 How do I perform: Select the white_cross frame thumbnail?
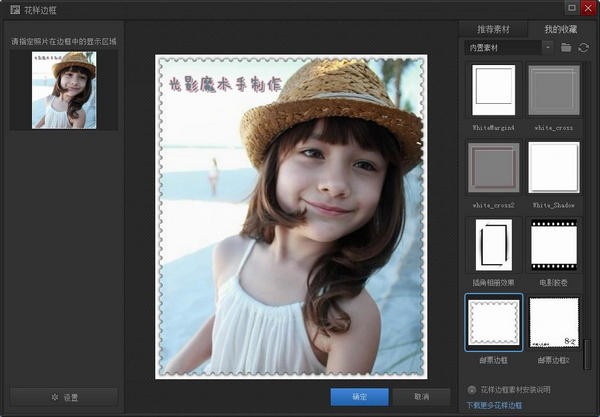(553, 91)
